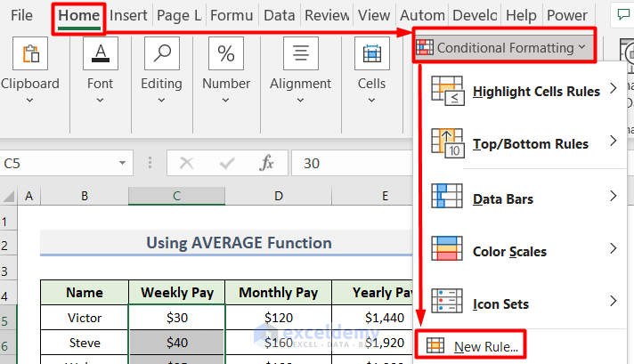Open the Cells icon group
Viewport: 634px width, 364px height.
click(x=372, y=53)
